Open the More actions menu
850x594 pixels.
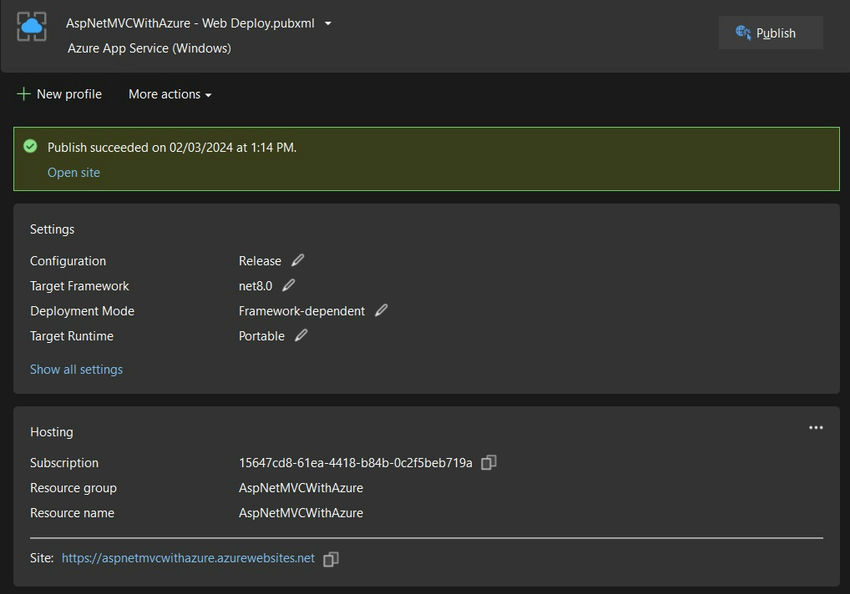point(168,94)
